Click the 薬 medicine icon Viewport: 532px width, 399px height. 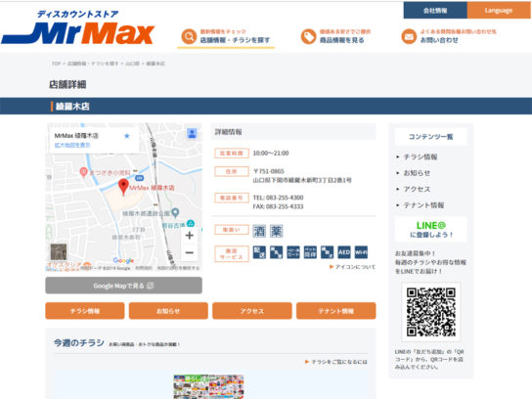point(276,231)
